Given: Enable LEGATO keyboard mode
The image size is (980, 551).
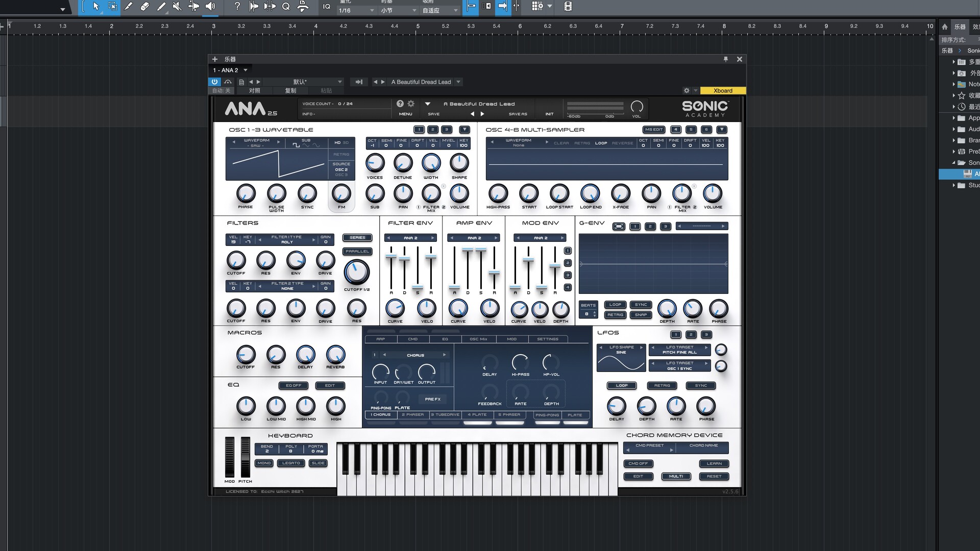Looking at the screenshot, I should click(x=291, y=463).
